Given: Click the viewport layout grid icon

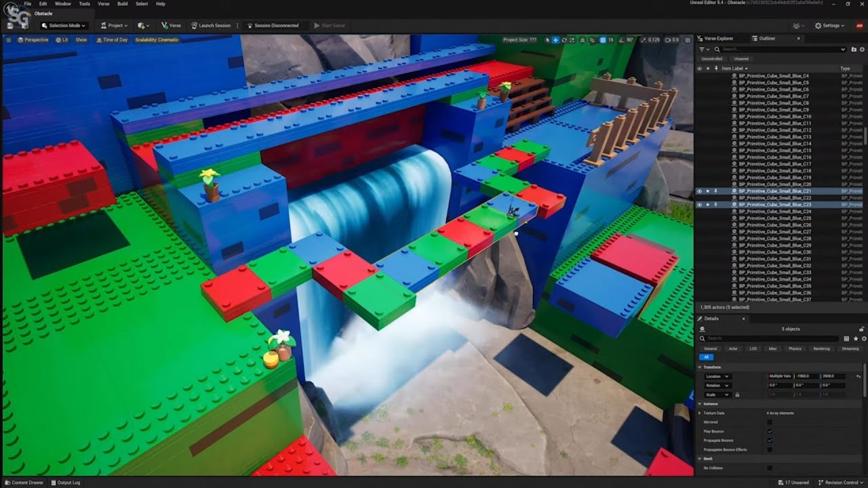Looking at the screenshot, I should click(x=686, y=40).
